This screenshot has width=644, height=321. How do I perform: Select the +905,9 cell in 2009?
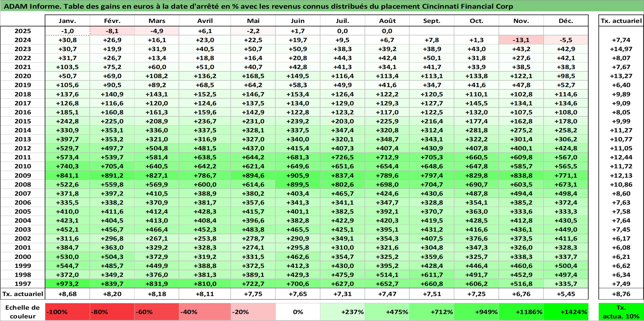(298, 175)
